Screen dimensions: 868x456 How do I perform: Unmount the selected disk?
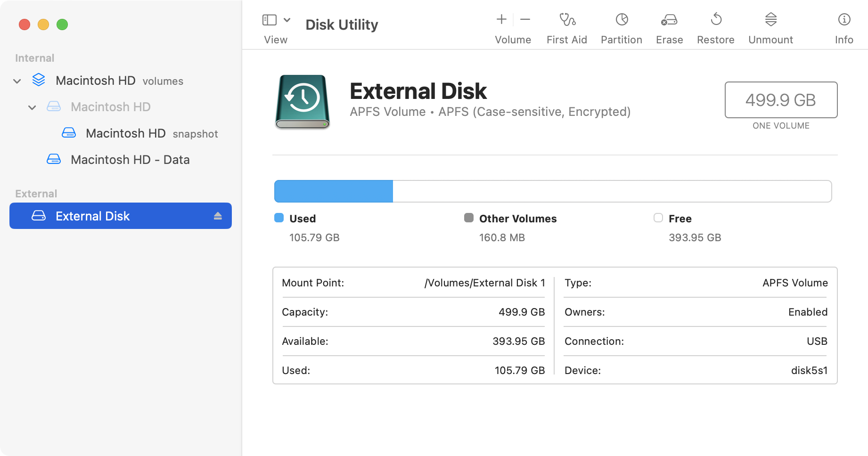tap(770, 20)
